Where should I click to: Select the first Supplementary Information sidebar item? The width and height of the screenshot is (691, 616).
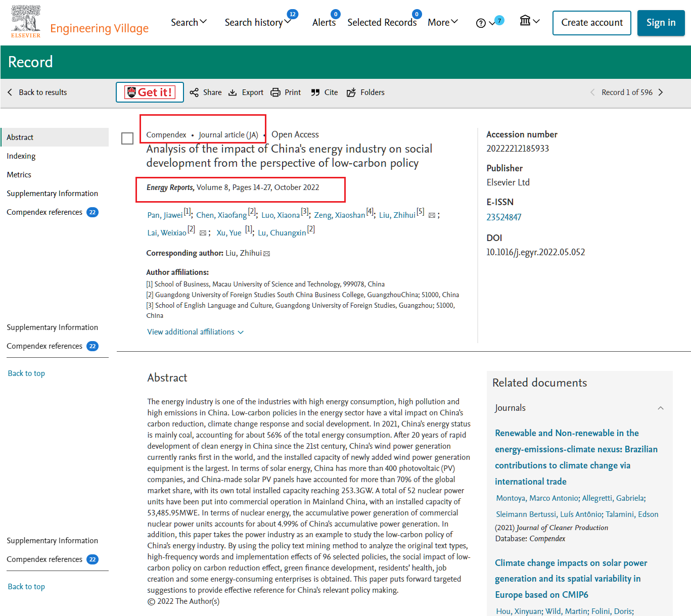pyautogui.click(x=53, y=194)
